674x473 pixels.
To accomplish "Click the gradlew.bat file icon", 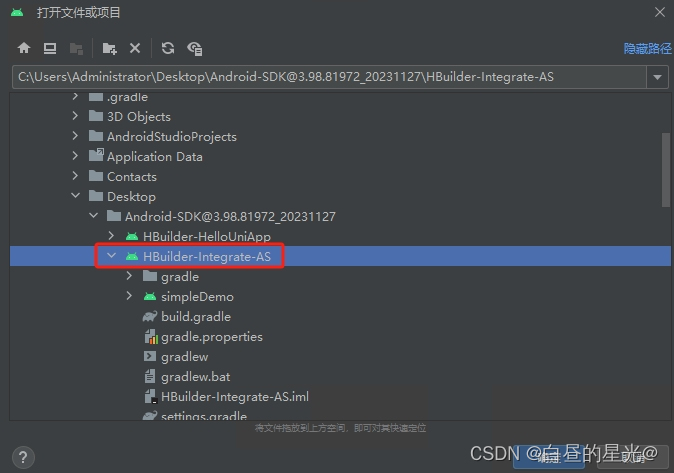I will tap(150, 377).
